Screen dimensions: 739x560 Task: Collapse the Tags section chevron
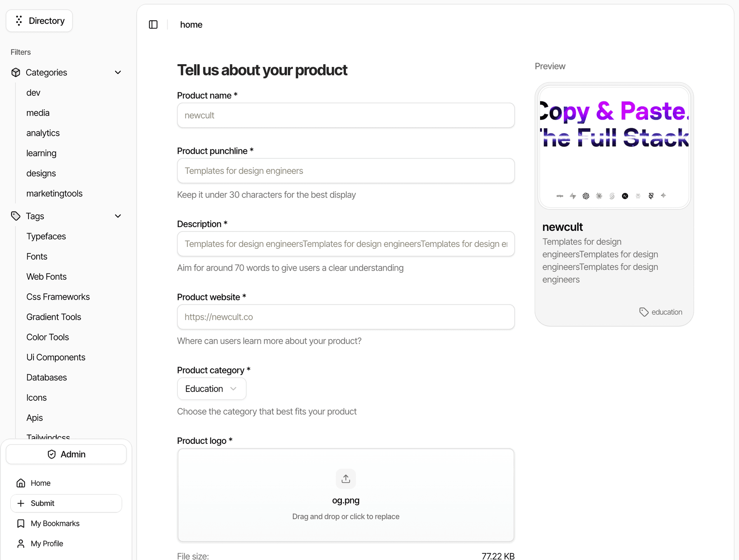click(118, 216)
